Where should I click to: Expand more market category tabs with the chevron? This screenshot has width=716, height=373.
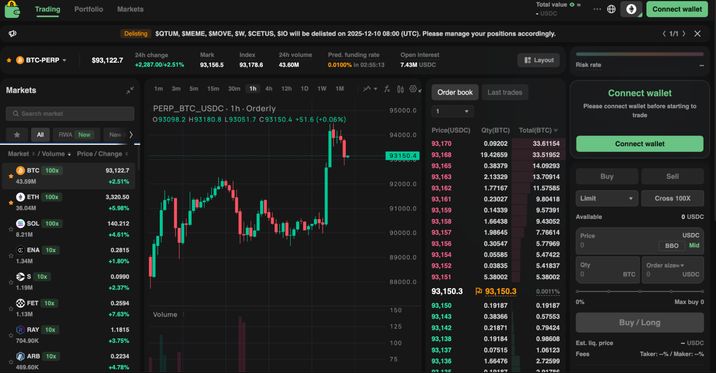tap(131, 135)
